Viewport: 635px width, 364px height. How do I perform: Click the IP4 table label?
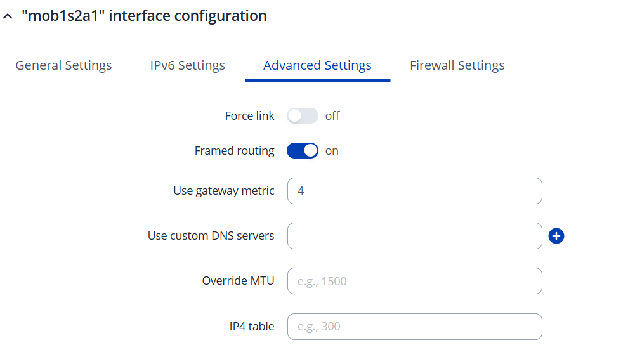(251, 327)
